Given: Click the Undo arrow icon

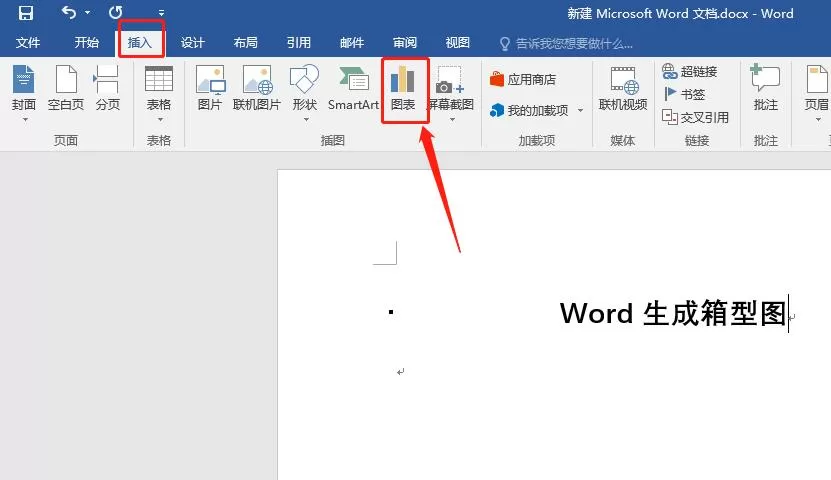Looking at the screenshot, I should [x=69, y=12].
